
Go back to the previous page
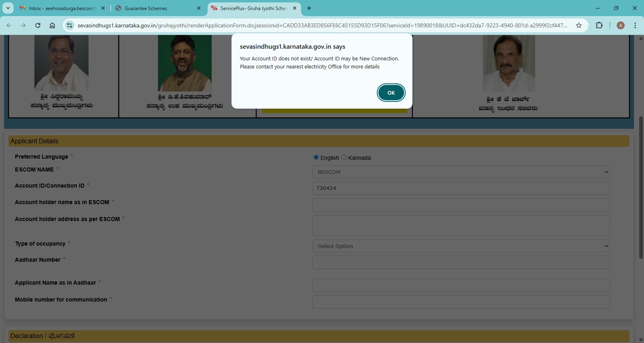(x=9, y=25)
